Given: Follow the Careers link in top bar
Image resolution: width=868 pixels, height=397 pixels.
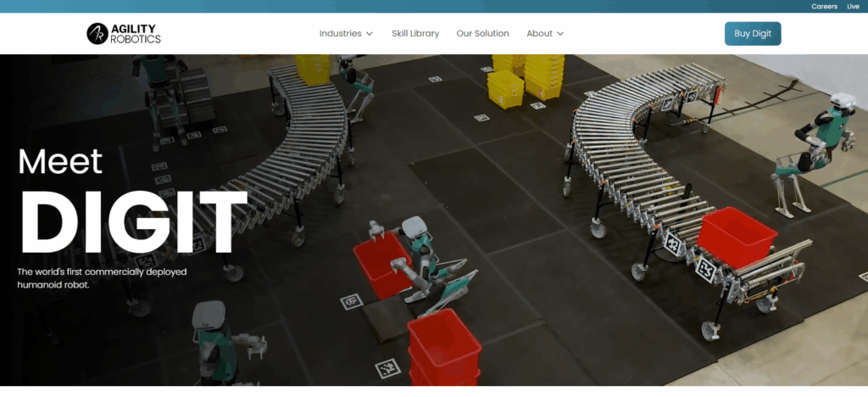Looking at the screenshot, I should (x=824, y=6).
